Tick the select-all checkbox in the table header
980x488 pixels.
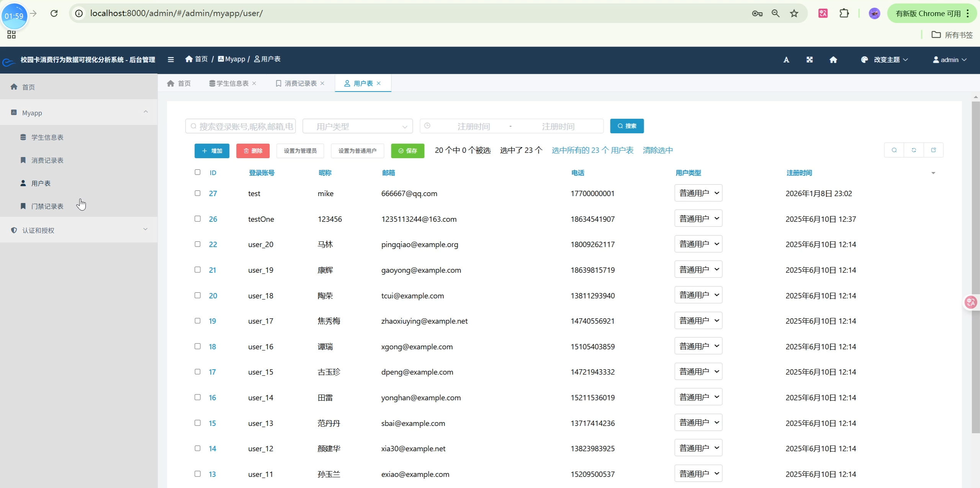[198, 172]
